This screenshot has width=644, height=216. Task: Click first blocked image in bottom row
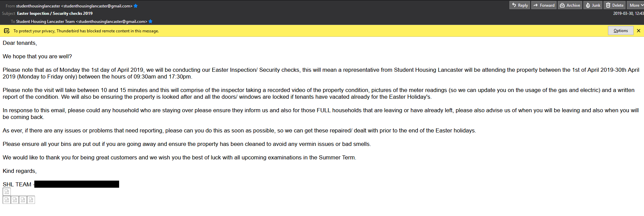7,200
